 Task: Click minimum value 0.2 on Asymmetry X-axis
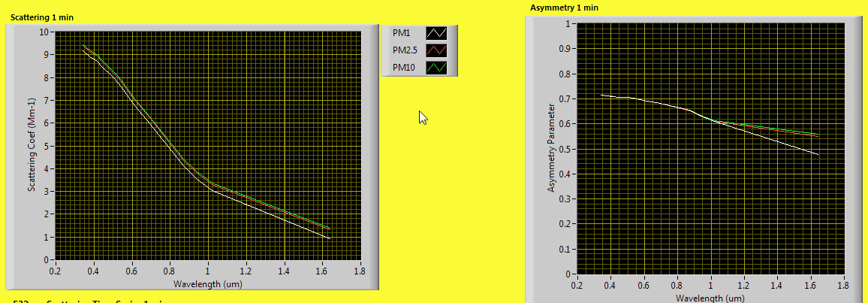pyautogui.click(x=577, y=285)
